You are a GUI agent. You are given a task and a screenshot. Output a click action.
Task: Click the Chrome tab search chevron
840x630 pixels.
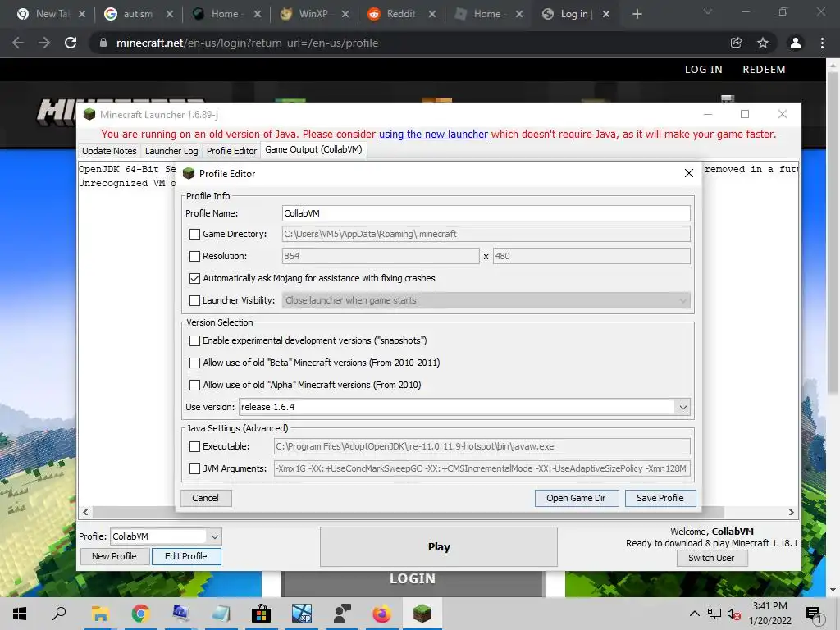pos(708,11)
